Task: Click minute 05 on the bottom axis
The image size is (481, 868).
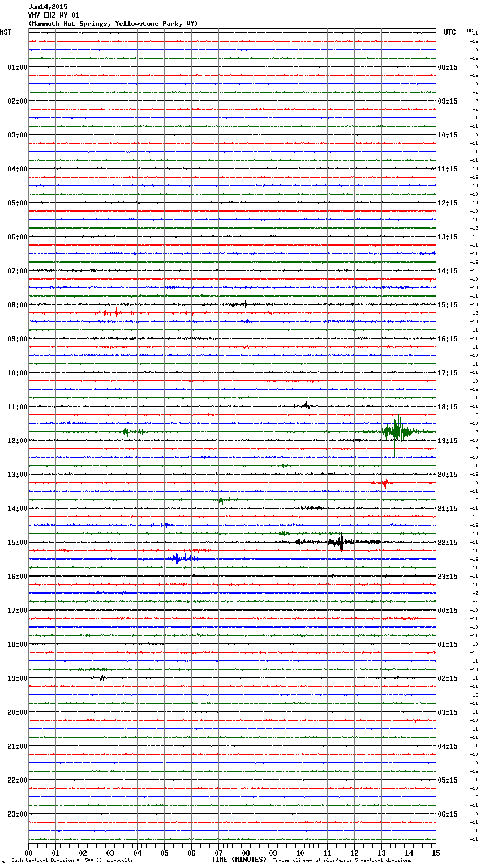Action: [165, 853]
